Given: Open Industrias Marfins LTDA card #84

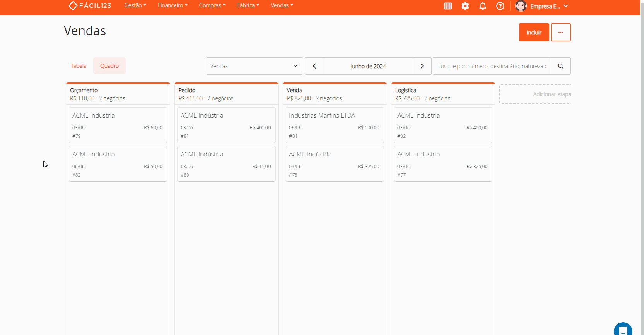Looking at the screenshot, I should coord(334,125).
